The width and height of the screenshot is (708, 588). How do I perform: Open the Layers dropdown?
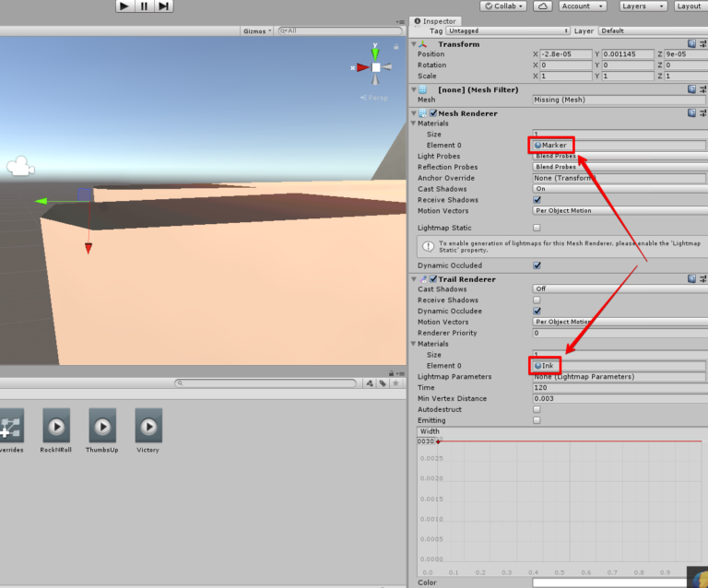pos(642,6)
